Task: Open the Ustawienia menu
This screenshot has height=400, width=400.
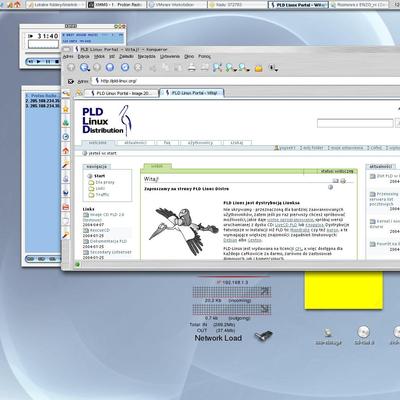Action: coord(170,57)
